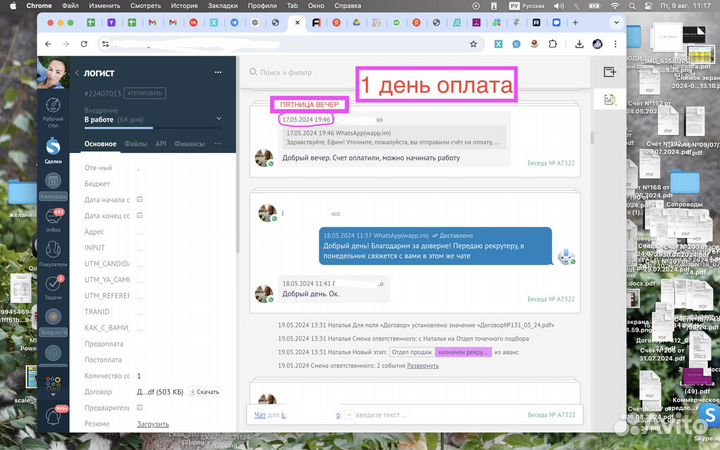Screen dimensions: 720x450
Task: Switch to the Финансы tab
Action: point(189,144)
